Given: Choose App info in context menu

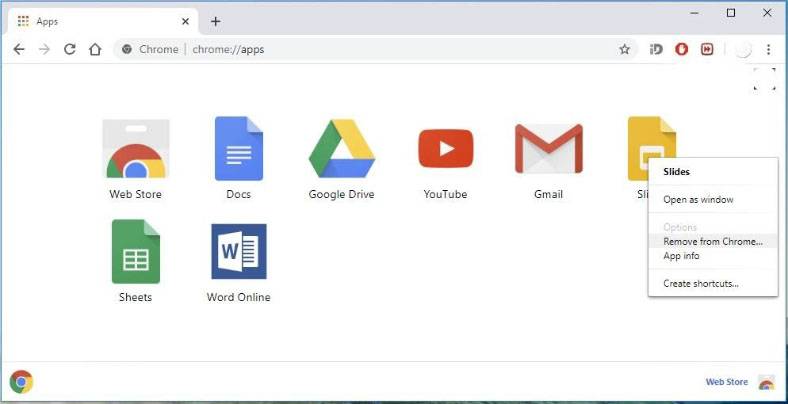Looking at the screenshot, I should click(713, 256).
